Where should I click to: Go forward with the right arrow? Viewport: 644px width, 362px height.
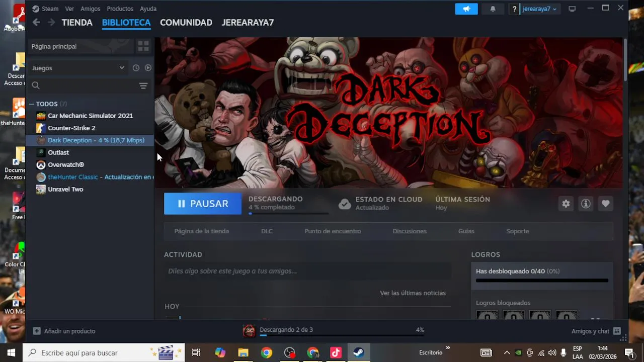tap(51, 22)
